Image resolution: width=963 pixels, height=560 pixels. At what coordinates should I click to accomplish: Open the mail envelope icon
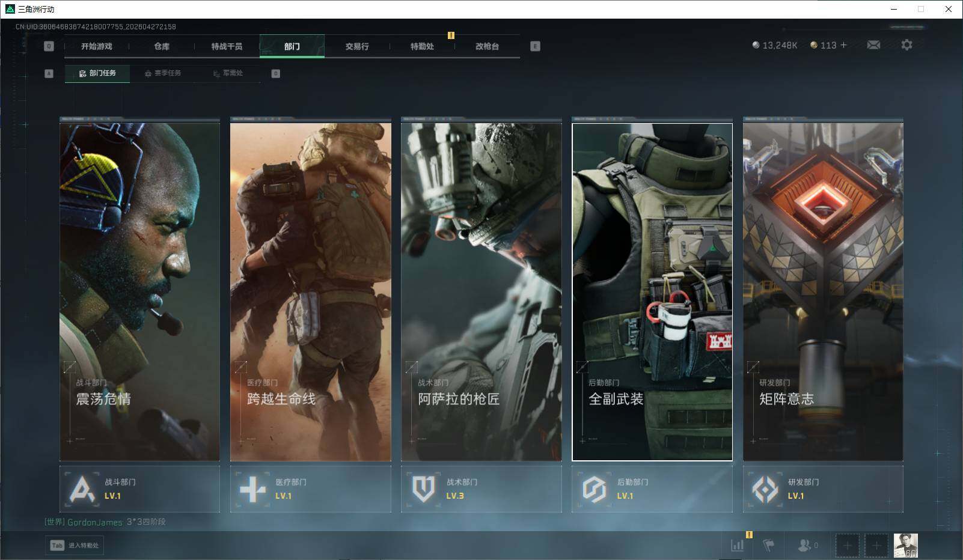(x=873, y=45)
